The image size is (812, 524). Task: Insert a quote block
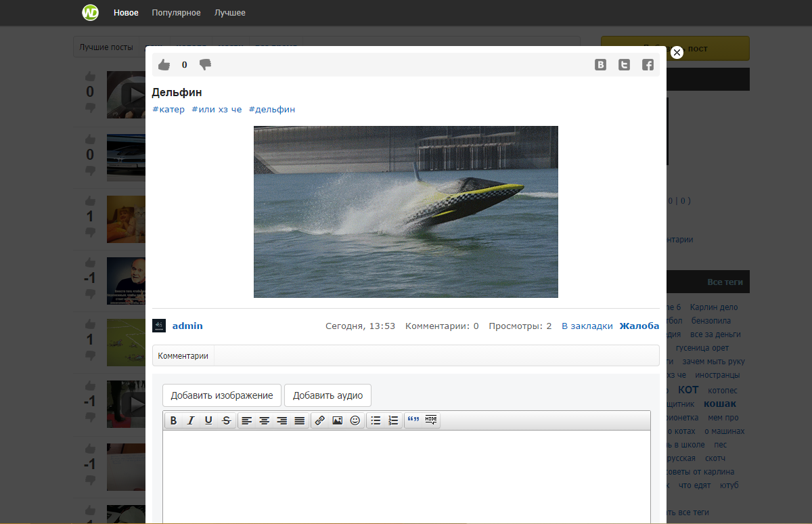(x=413, y=420)
